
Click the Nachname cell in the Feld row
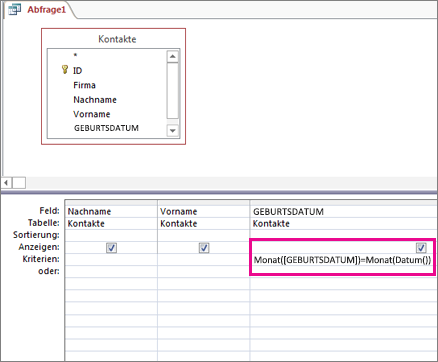tap(111, 211)
